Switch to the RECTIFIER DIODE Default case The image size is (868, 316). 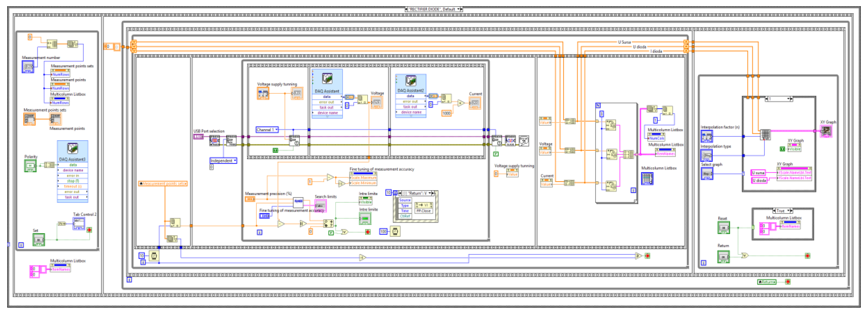[433, 9]
